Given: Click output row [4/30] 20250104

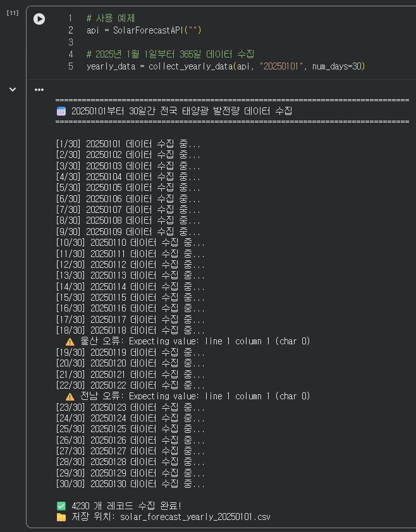Looking at the screenshot, I should (x=128, y=177).
